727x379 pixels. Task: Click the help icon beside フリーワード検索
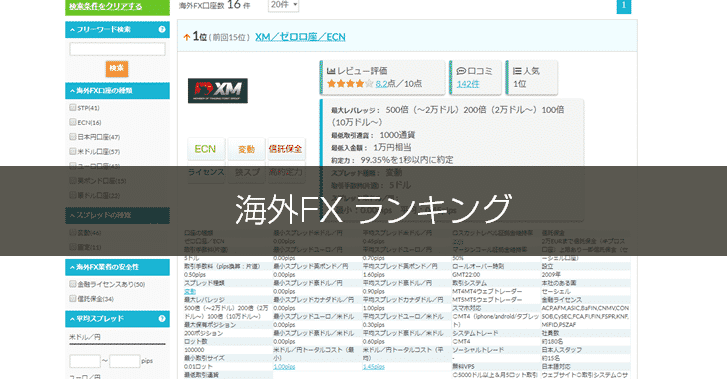pyautogui.click(x=162, y=29)
